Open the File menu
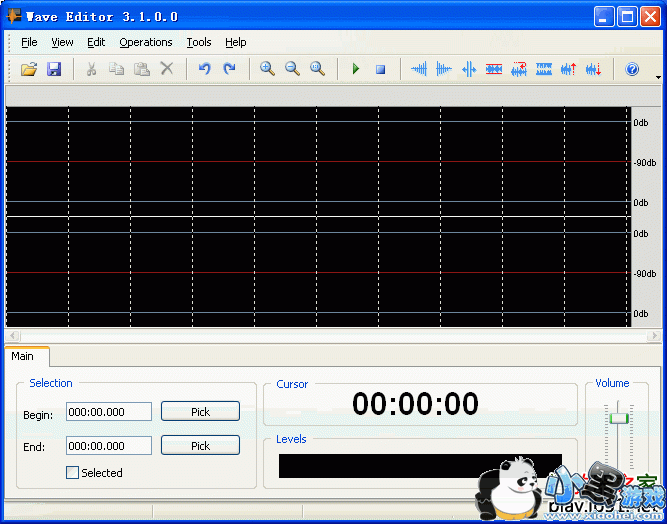667x524 pixels. (29, 42)
